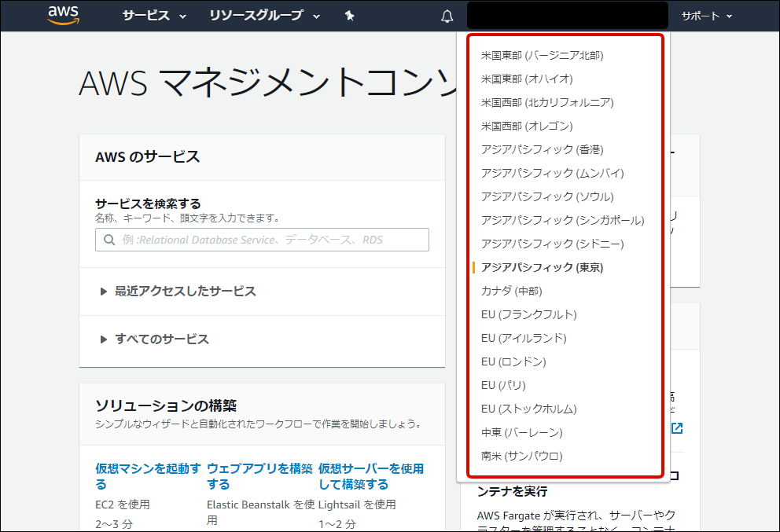Choose the アジアパシフィック (東京) region
This screenshot has width=780, height=532.
pos(542,267)
